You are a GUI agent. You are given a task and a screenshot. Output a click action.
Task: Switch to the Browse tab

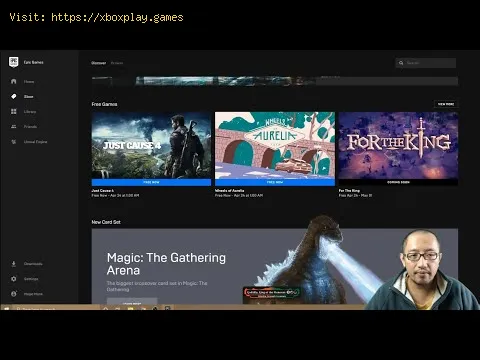pyautogui.click(x=117, y=63)
